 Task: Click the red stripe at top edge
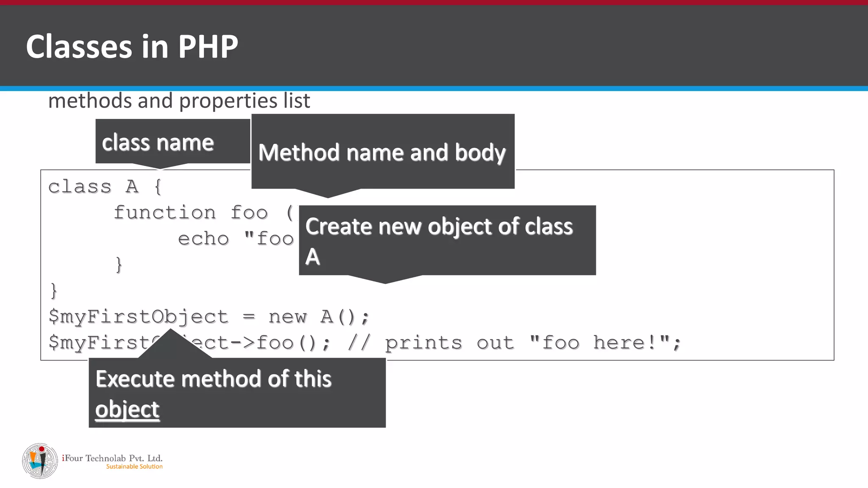click(434, 2)
